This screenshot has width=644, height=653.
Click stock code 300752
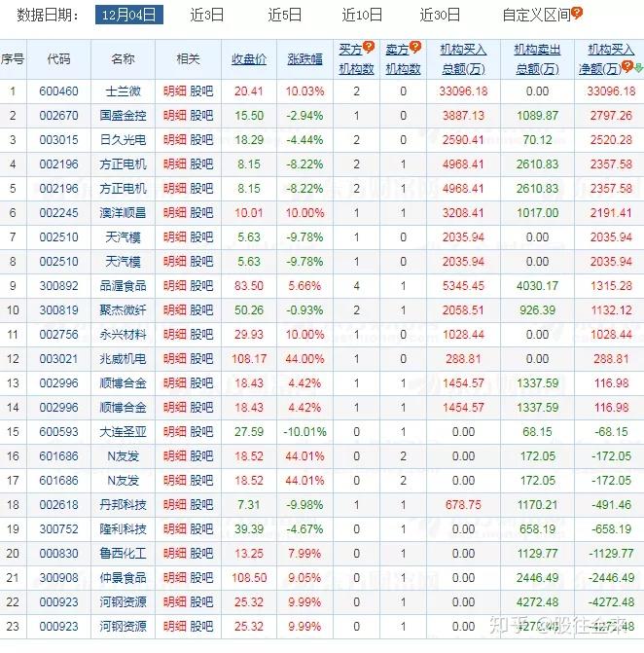(x=58, y=528)
